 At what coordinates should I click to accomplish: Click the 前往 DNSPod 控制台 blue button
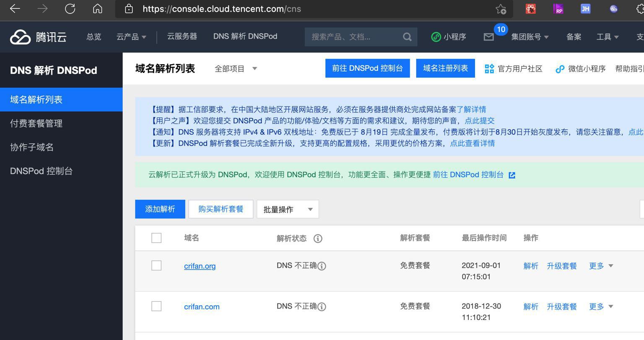pyautogui.click(x=368, y=68)
